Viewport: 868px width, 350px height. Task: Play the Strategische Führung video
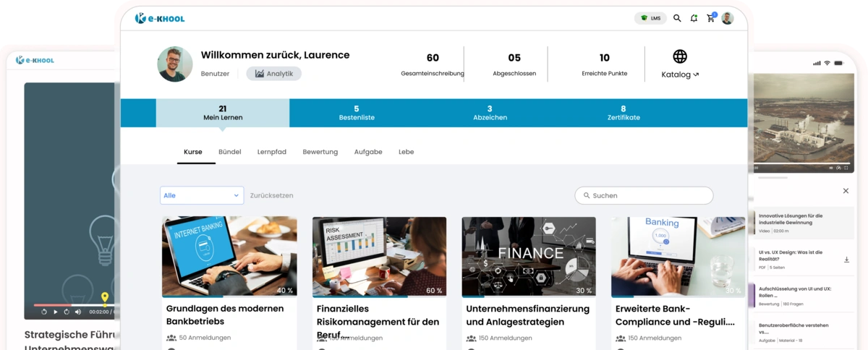click(56, 312)
